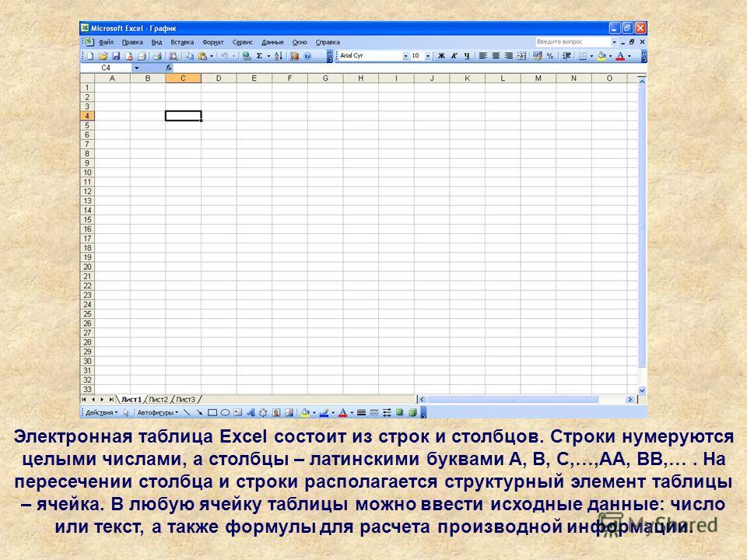Image resolution: width=747 pixels, height=560 pixels.
Task: Open the Действия dropdown menu
Action: 101,412
